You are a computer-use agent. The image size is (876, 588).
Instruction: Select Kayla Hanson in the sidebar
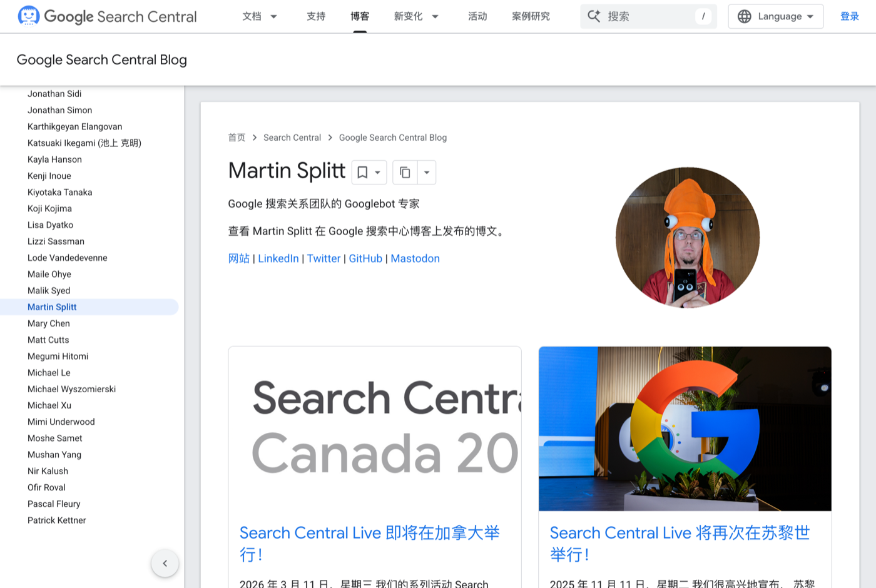pos(55,160)
